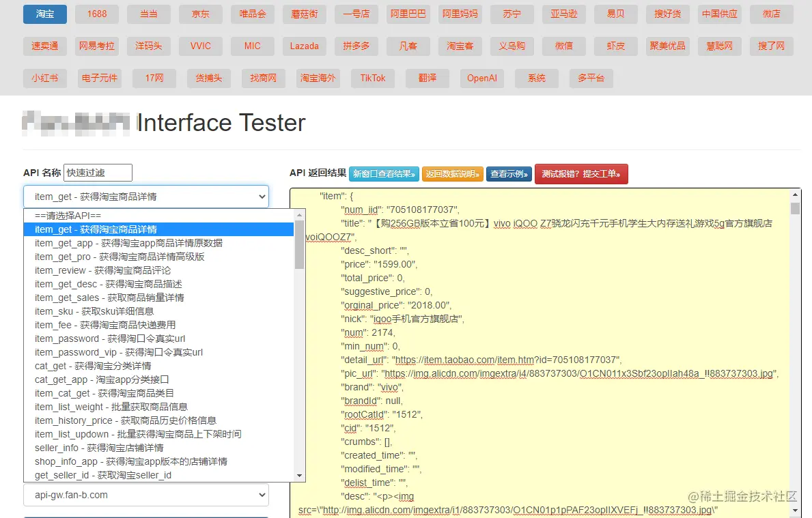Open the 电子元件 tab
Image resolution: width=812 pixels, height=518 pixels.
click(100, 78)
